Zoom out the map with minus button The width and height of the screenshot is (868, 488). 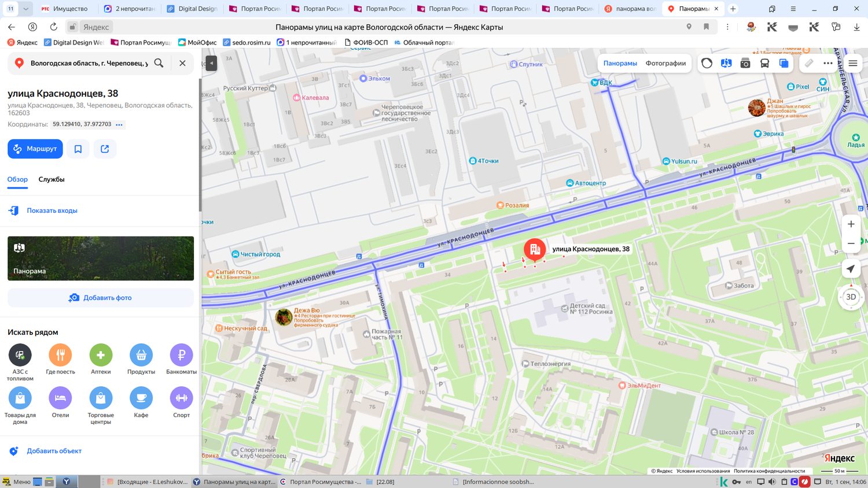point(851,243)
